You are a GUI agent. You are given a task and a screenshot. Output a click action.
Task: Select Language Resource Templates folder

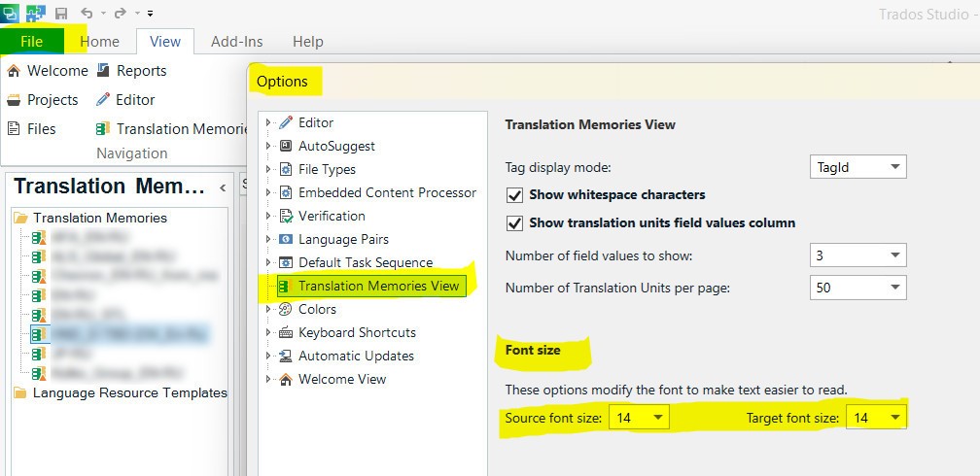pyautogui.click(x=122, y=392)
